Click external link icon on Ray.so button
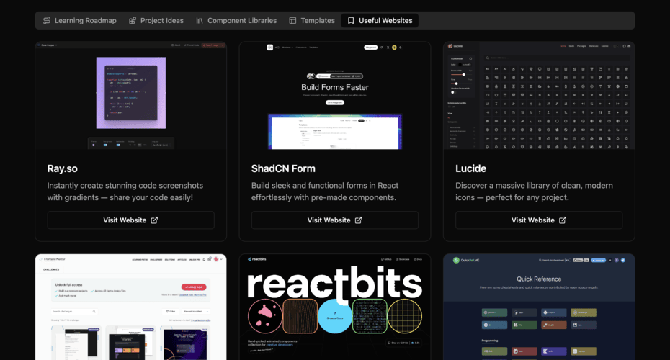 pos(154,220)
